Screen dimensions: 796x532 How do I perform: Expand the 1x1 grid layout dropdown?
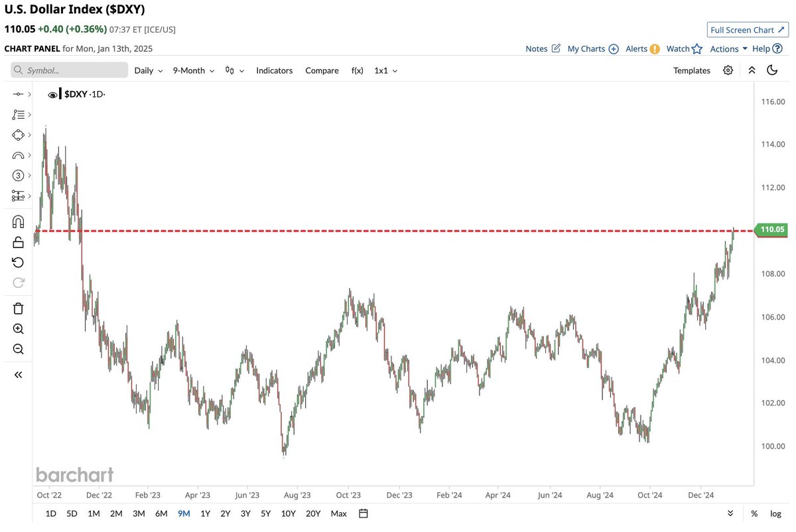pyautogui.click(x=385, y=70)
